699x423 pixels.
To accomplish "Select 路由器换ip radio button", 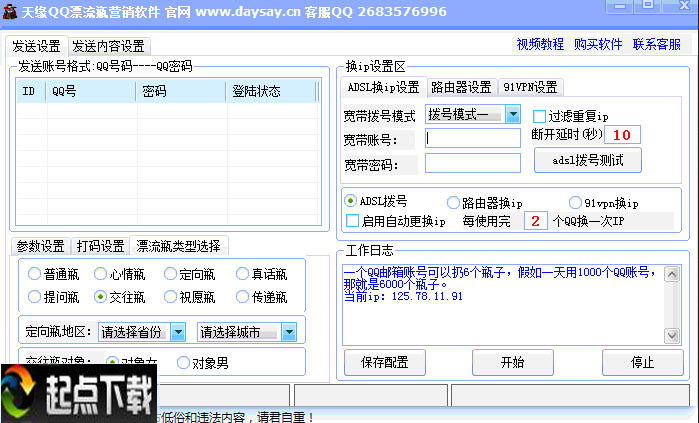I will point(453,203).
